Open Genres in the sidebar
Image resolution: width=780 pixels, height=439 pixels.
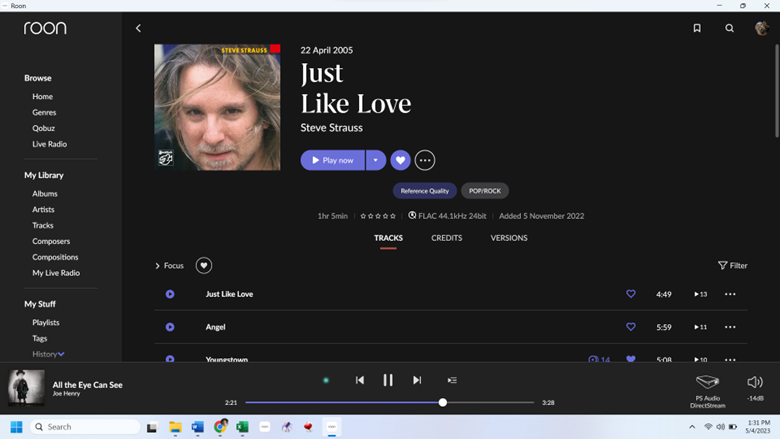tap(44, 112)
